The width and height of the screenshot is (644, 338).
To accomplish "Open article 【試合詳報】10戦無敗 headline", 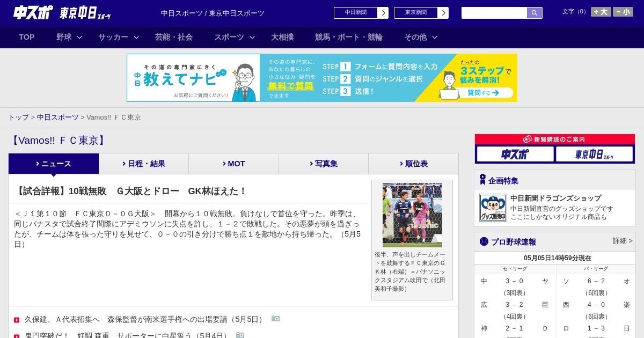I will point(130,191).
